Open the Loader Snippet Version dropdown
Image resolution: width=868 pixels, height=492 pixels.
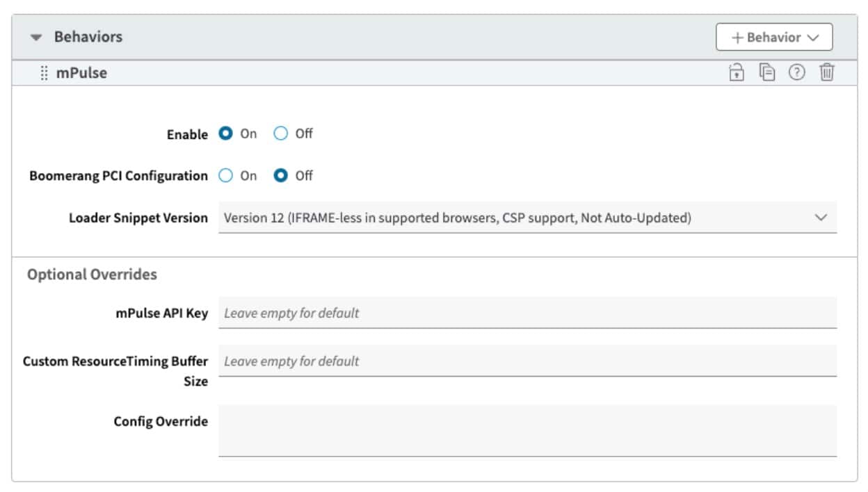pos(515,218)
